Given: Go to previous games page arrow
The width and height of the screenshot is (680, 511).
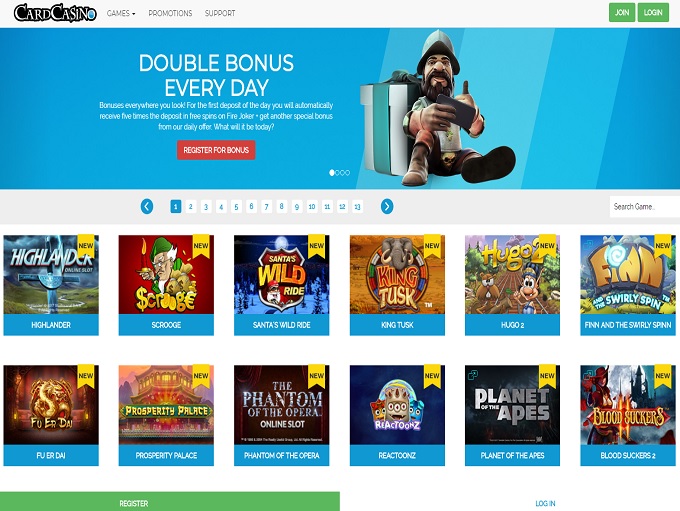Looking at the screenshot, I should click(147, 206).
